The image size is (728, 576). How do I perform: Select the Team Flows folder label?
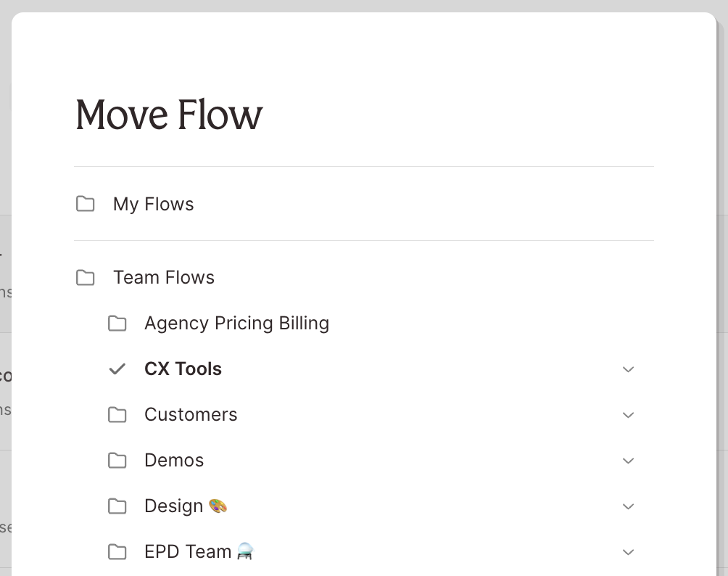(164, 277)
